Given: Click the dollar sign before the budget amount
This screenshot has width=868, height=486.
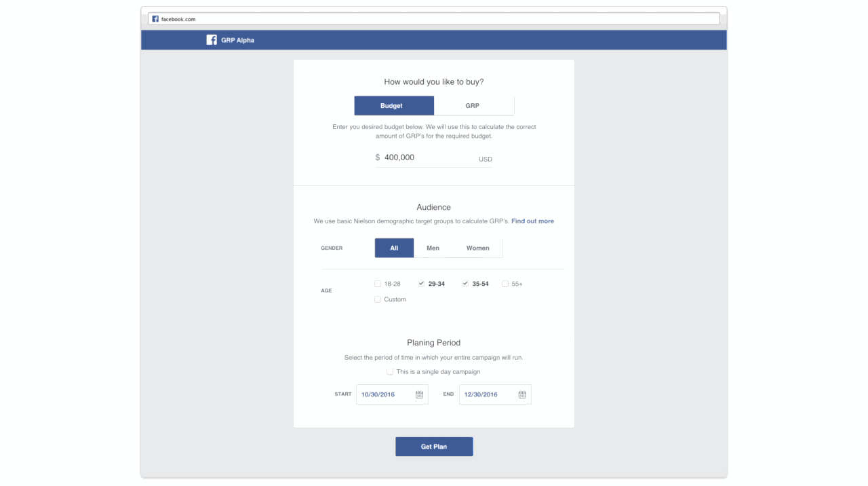Looking at the screenshot, I should (x=378, y=157).
